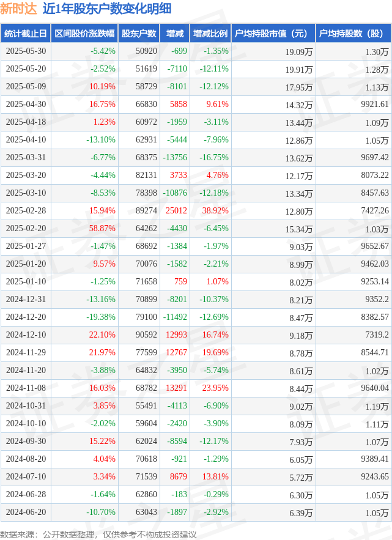Click the 9921.61 average shares cell

click(374, 104)
